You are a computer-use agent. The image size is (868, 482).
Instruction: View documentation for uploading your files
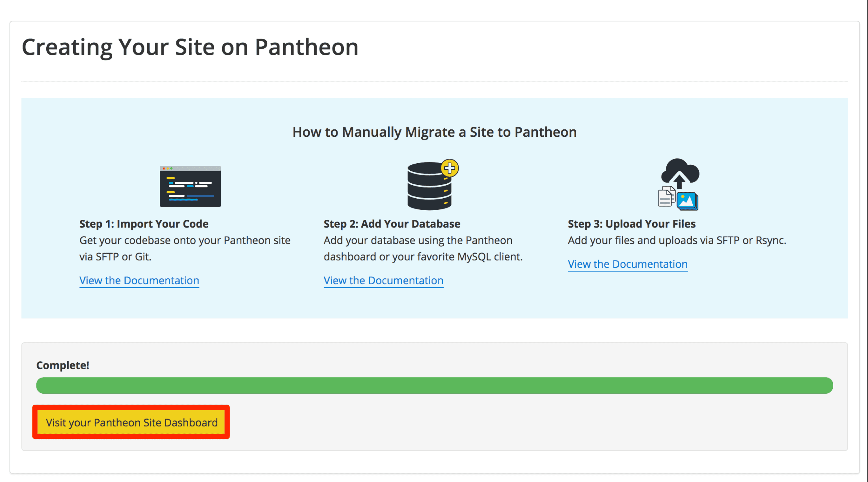(x=627, y=264)
